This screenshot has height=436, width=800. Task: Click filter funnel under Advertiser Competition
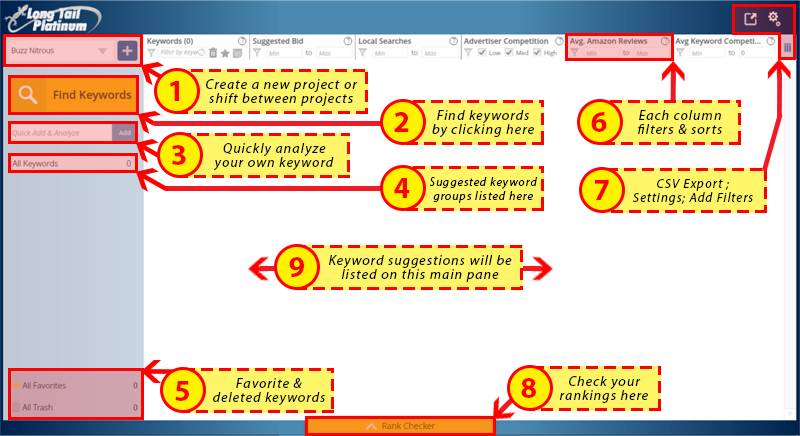pyautogui.click(x=468, y=53)
